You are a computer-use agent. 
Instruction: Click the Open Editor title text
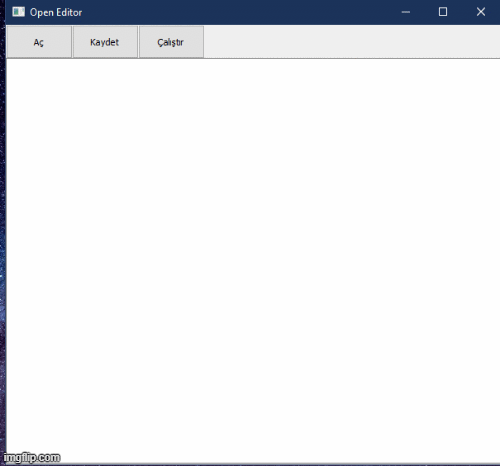click(56, 12)
